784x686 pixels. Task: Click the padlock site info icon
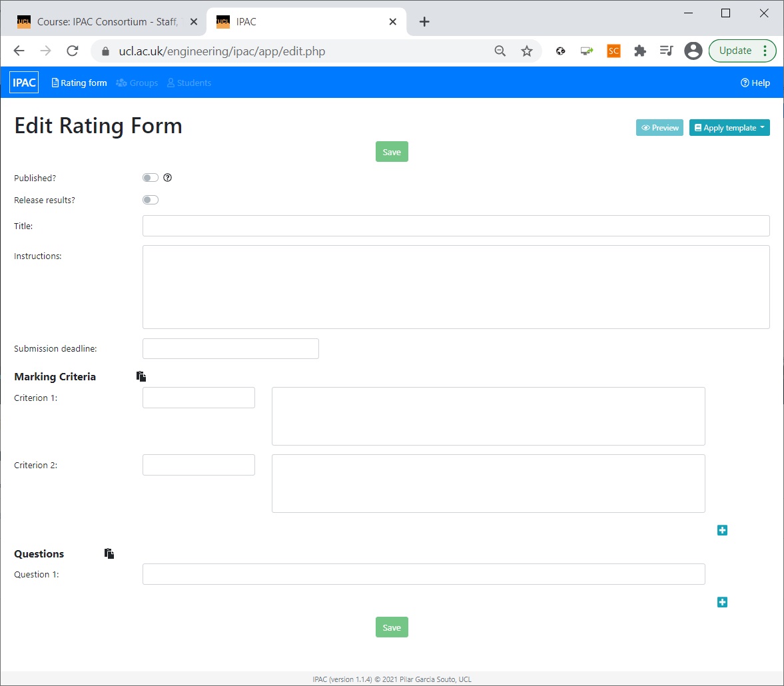point(105,51)
